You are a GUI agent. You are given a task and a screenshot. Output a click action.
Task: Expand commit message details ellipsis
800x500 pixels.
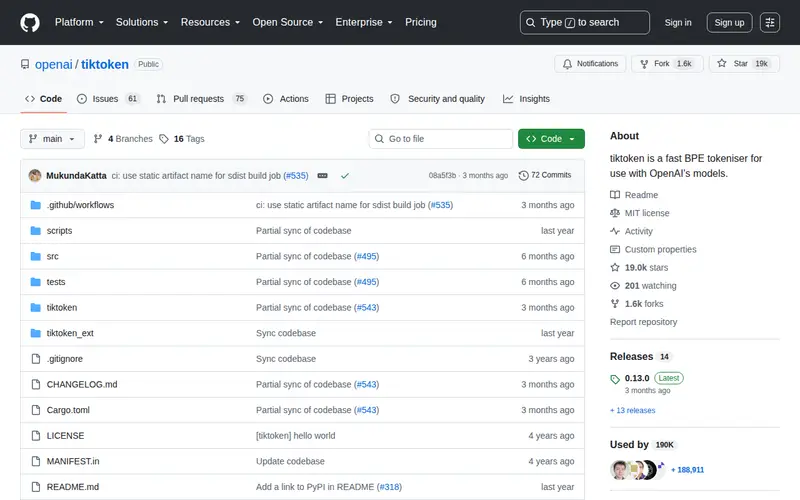(x=322, y=176)
